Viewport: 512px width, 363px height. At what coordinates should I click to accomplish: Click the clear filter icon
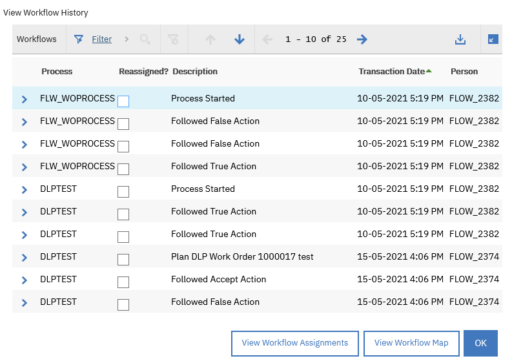(173, 39)
